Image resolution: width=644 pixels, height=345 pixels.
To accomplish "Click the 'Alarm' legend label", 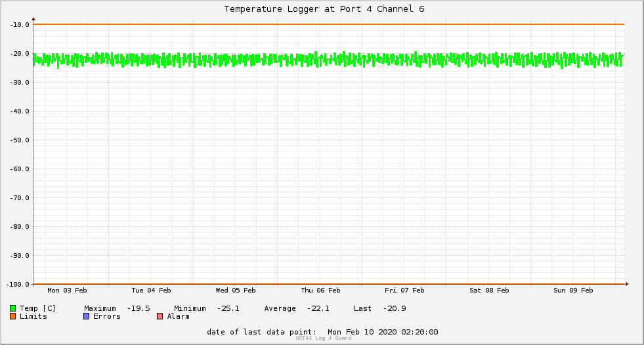I will (x=179, y=316).
